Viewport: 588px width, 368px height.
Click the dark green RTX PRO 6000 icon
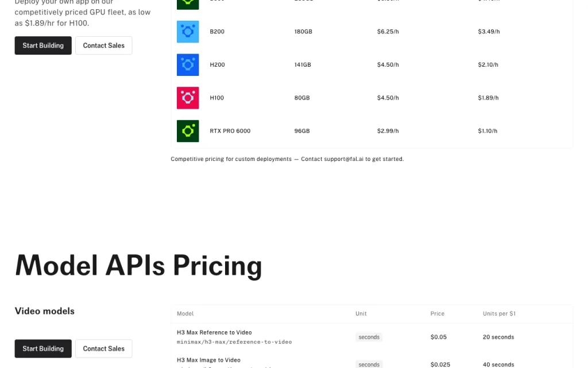point(188,131)
